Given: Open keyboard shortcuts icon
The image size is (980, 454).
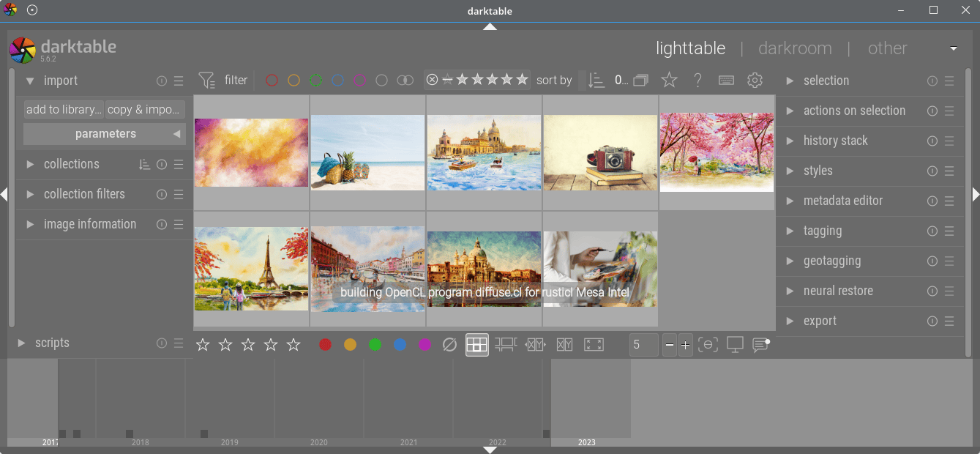Looking at the screenshot, I should coord(726,81).
